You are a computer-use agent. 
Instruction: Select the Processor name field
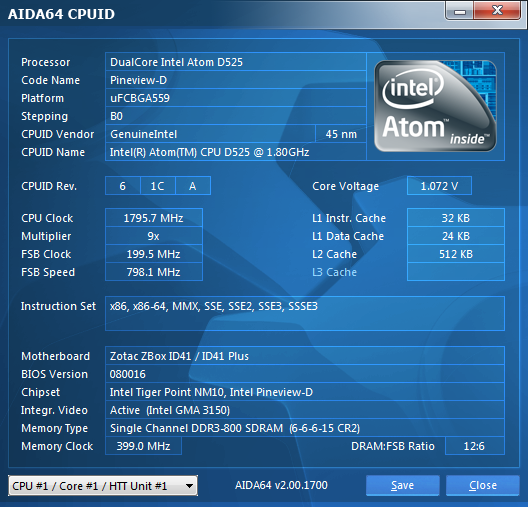pyautogui.click(x=236, y=62)
